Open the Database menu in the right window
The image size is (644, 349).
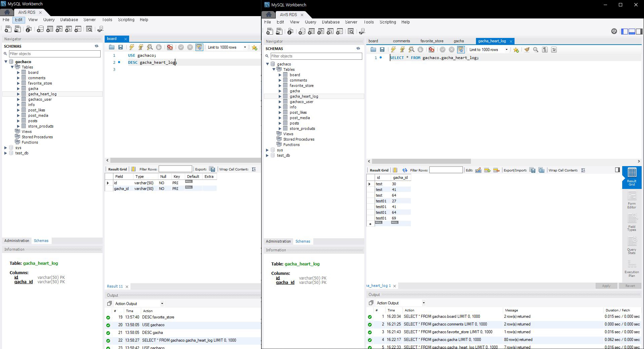click(331, 22)
